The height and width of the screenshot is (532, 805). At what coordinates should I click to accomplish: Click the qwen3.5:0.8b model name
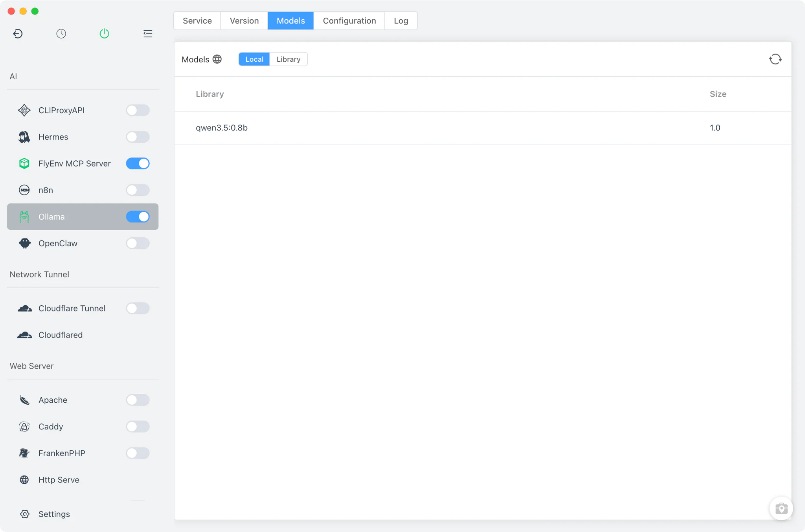point(222,128)
